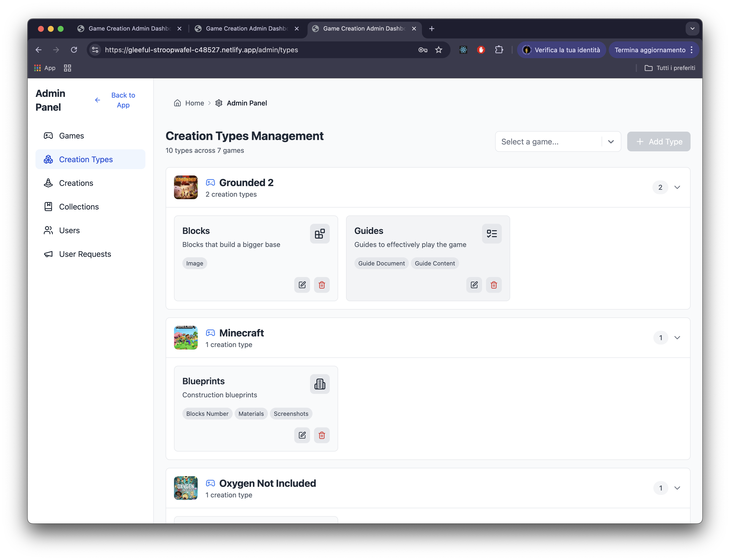
Task: Delete the Guides creation type
Action: (494, 285)
